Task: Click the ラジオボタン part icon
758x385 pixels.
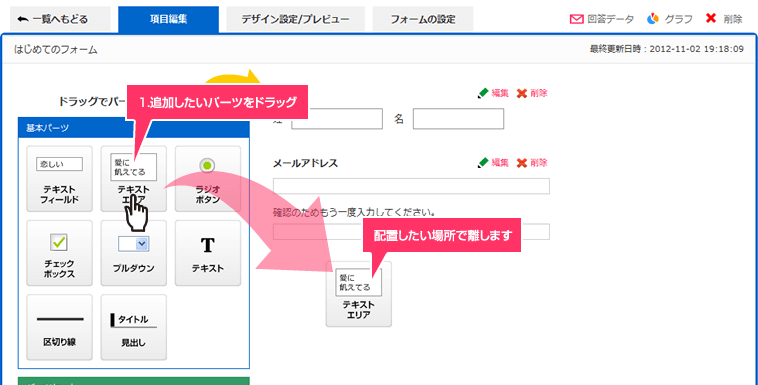Action: tap(208, 179)
